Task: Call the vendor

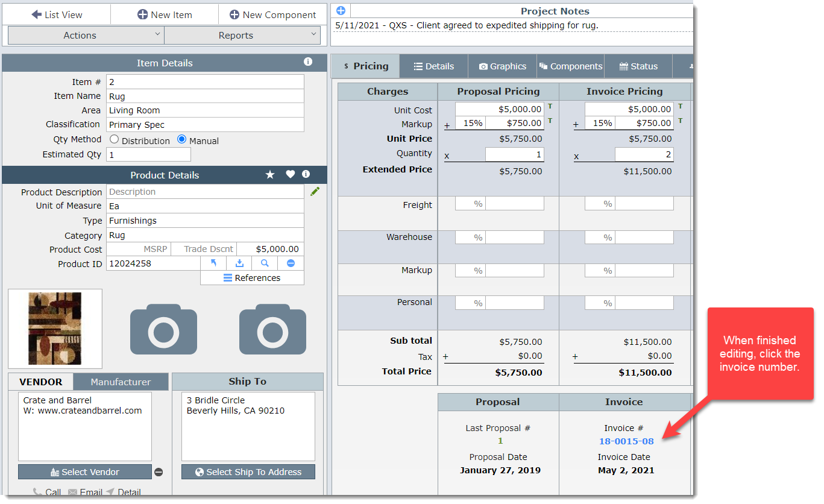Action: pyautogui.click(x=47, y=492)
